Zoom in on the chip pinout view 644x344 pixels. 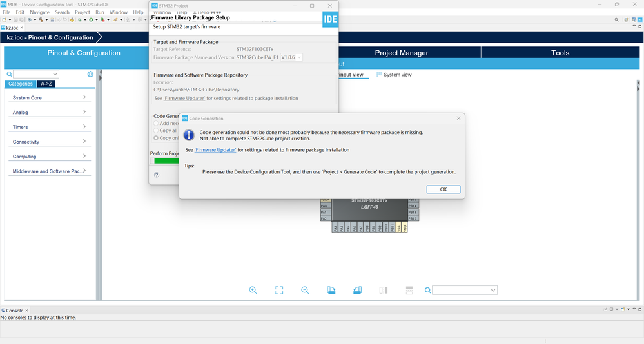point(253,291)
